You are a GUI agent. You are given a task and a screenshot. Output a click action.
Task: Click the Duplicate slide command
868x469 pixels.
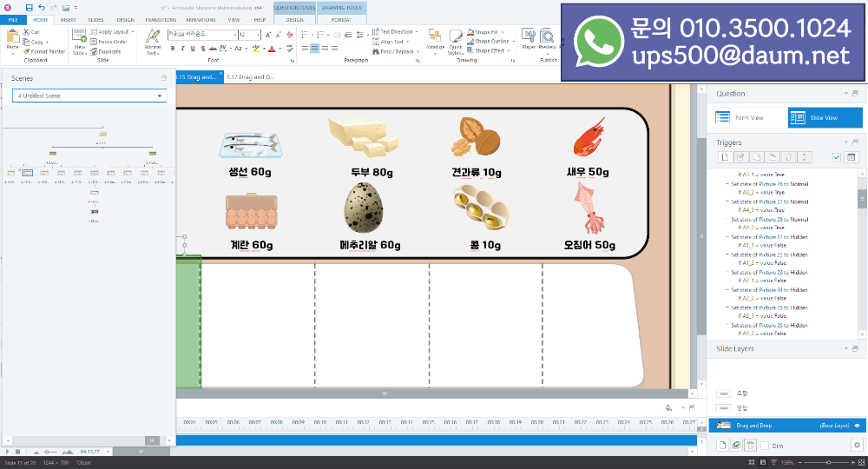pyautogui.click(x=106, y=51)
